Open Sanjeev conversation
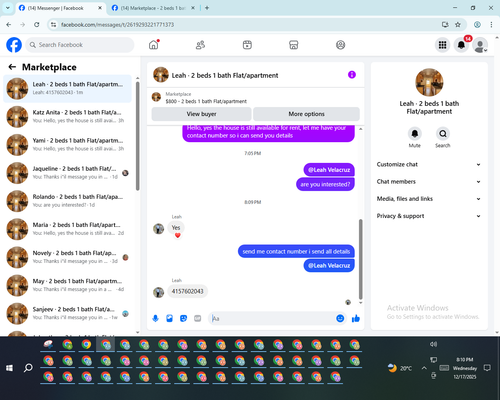 click(67, 313)
